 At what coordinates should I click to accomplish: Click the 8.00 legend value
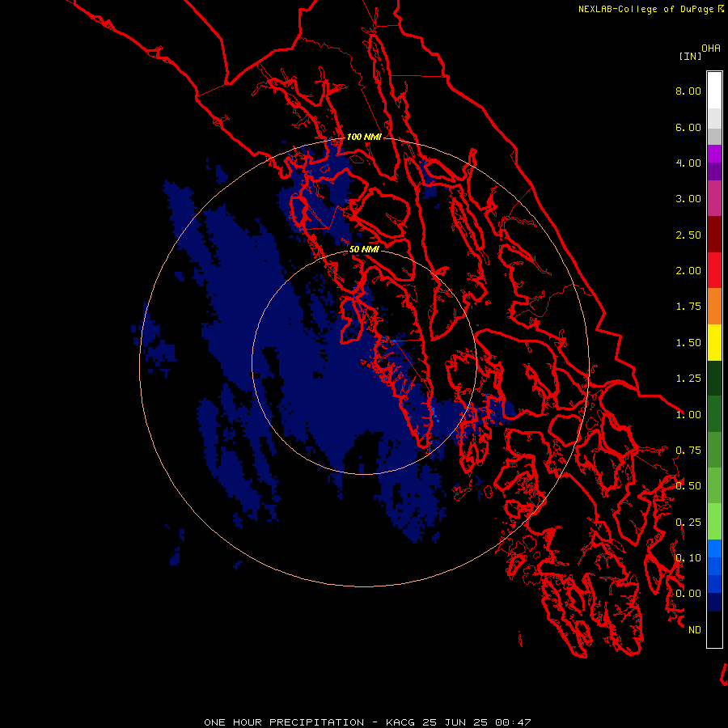tap(688, 91)
